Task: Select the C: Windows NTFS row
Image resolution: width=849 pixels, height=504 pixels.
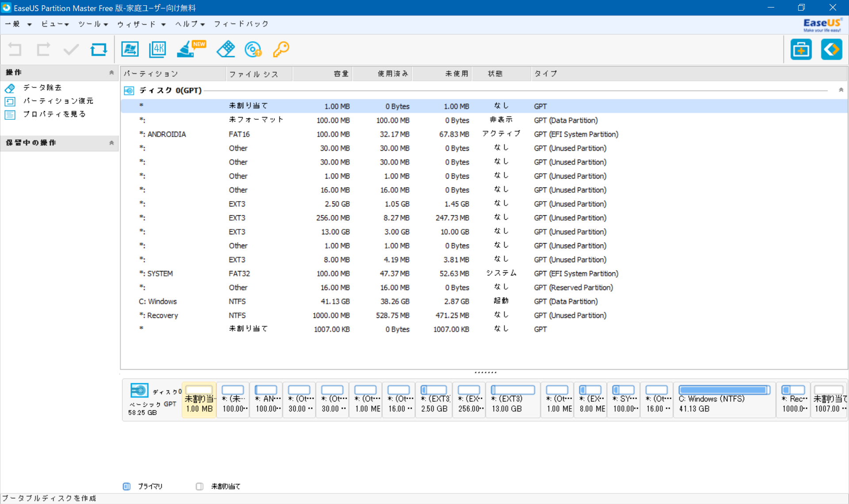Action: pyautogui.click(x=484, y=302)
